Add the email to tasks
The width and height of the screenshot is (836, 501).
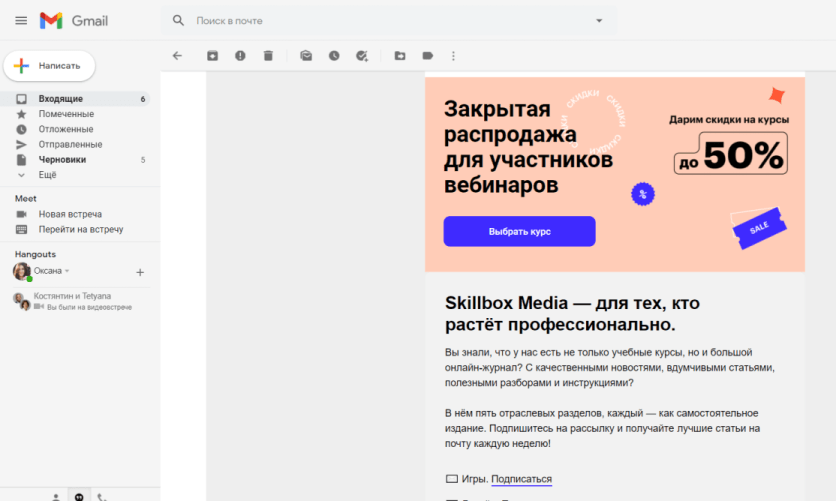[362, 56]
